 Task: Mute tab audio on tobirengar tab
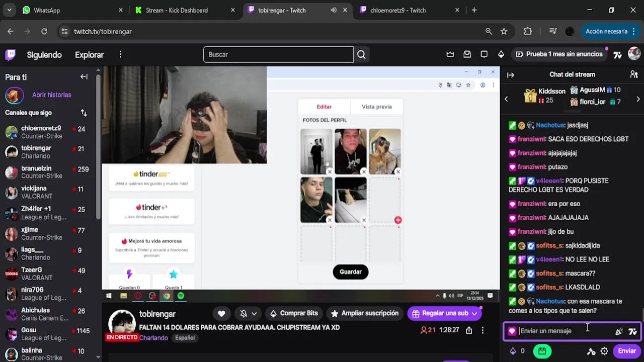pos(334,10)
